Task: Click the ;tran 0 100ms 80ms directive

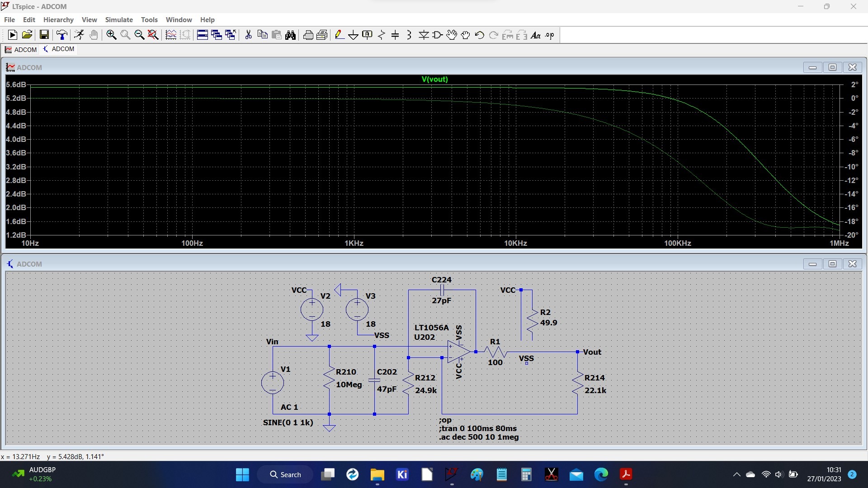Action: click(x=477, y=428)
